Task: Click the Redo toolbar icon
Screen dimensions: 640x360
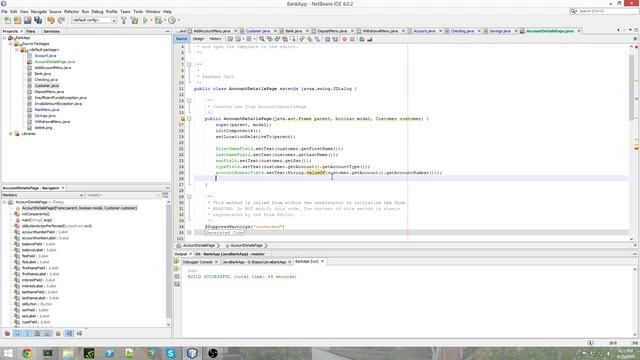Action: [x=61, y=20]
